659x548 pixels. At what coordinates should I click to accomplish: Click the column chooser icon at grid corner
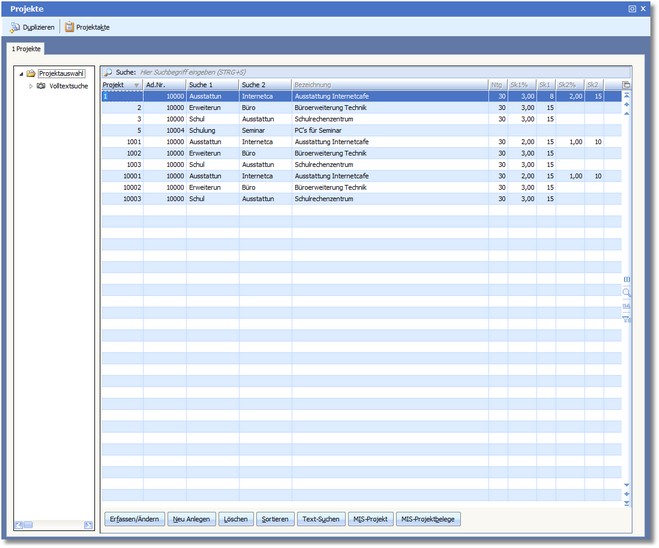pyautogui.click(x=626, y=85)
